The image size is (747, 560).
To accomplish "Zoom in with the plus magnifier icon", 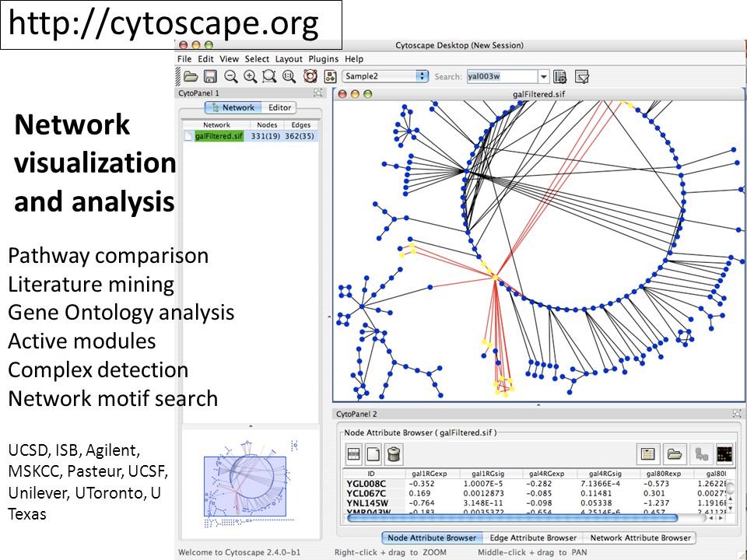I will pyautogui.click(x=250, y=76).
